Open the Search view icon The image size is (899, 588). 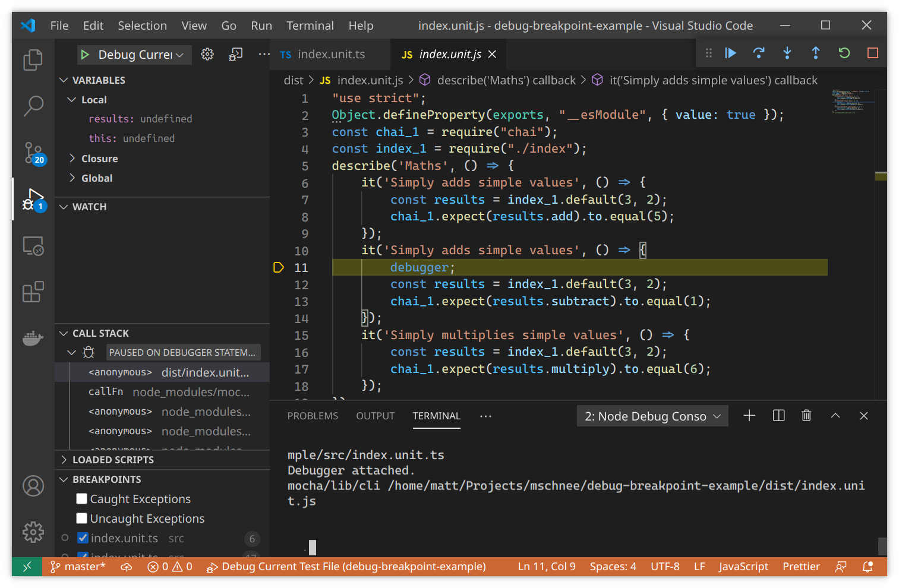[x=33, y=106]
